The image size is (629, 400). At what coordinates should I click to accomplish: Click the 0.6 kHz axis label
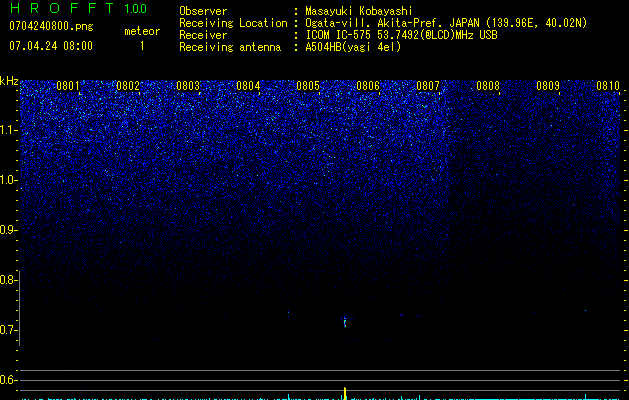tap(8, 380)
